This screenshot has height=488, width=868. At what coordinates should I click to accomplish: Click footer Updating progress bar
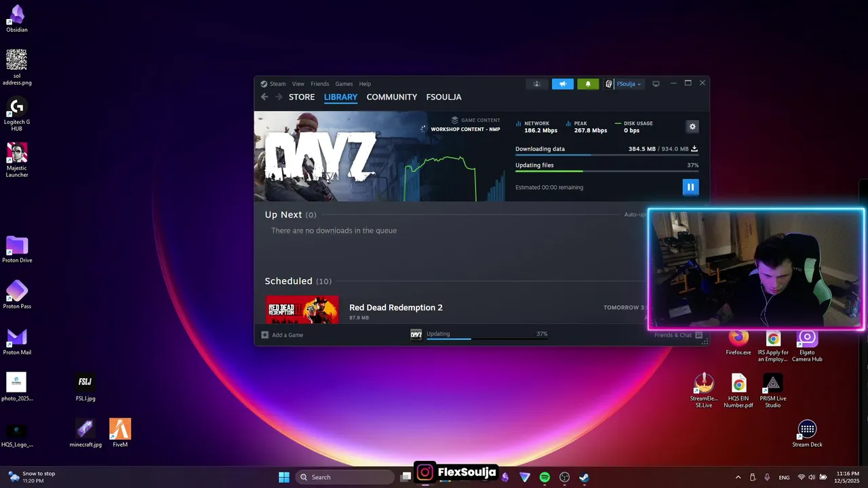(x=487, y=339)
